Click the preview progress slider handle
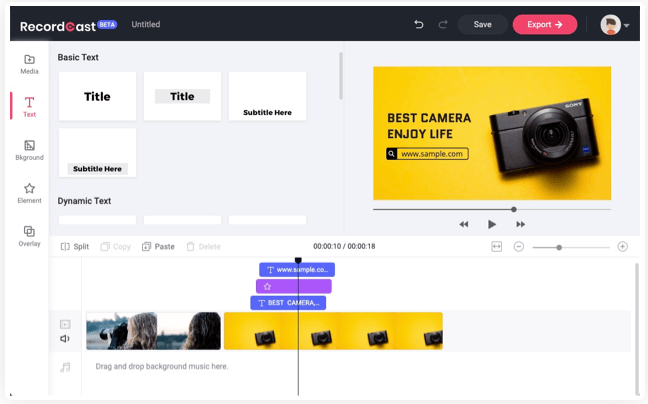The height and width of the screenshot is (404, 648). tap(514, 209)
